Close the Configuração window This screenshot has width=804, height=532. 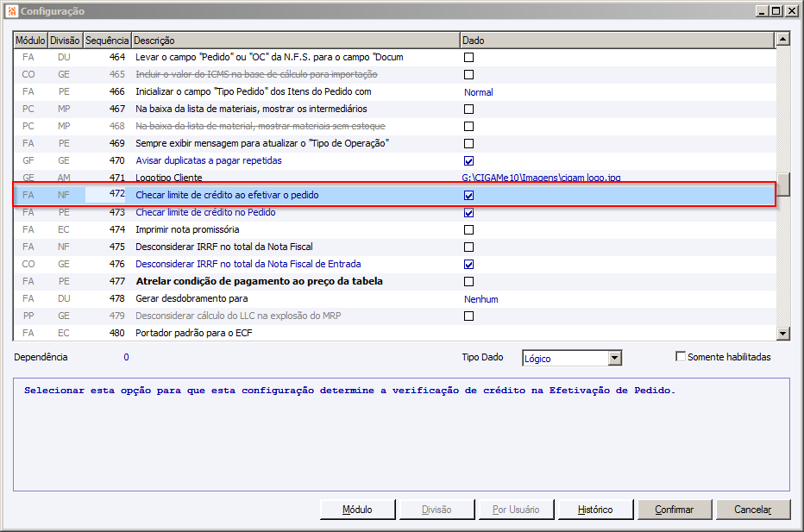(x=791, y=10)
